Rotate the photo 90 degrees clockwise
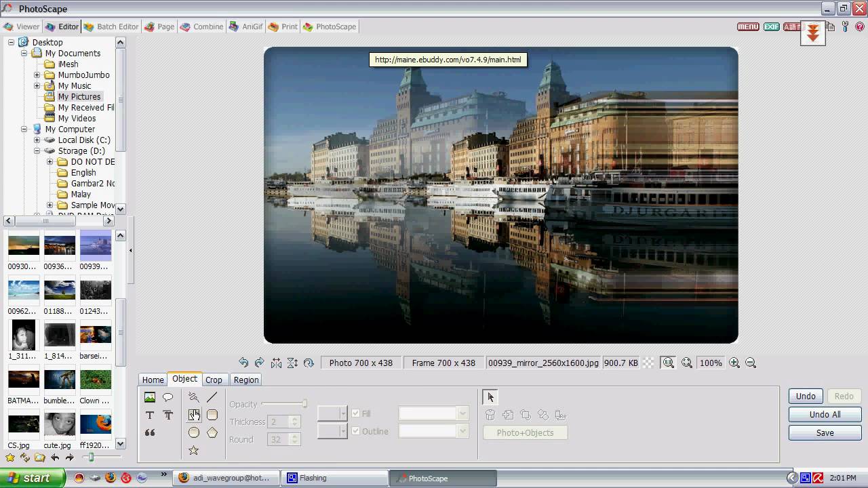The width and height of the screenshot is (868, 488). 259,363
